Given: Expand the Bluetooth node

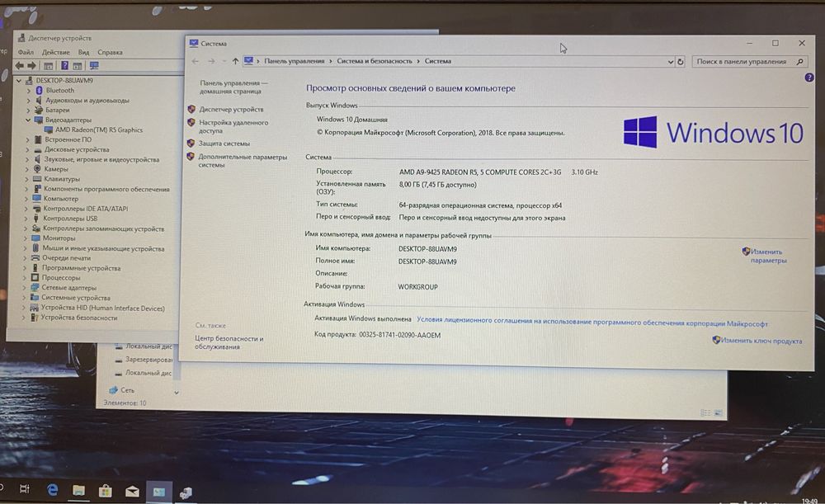Looking at the screenshot, I should coord(28,91).
